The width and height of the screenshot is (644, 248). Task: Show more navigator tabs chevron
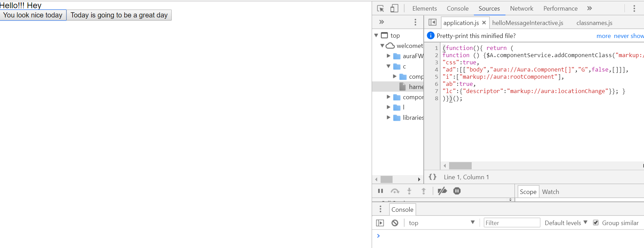tap(382, 22)
